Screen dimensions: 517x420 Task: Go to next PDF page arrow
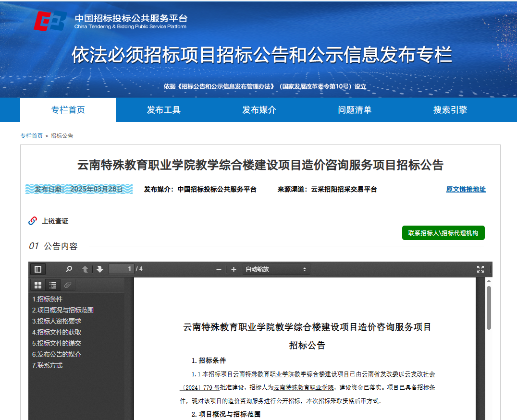point(99,269)
